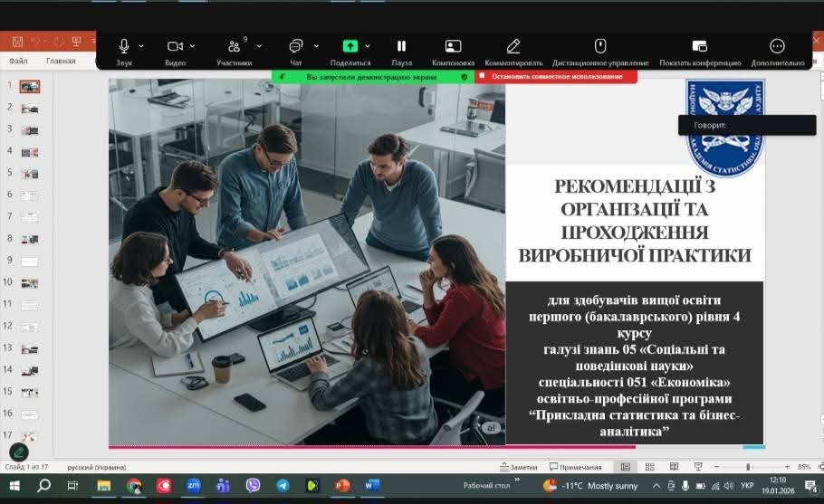Toggle the Заметки notes pane
The height and width of the screenshot is (504, 824).
(x=517, y=467)
